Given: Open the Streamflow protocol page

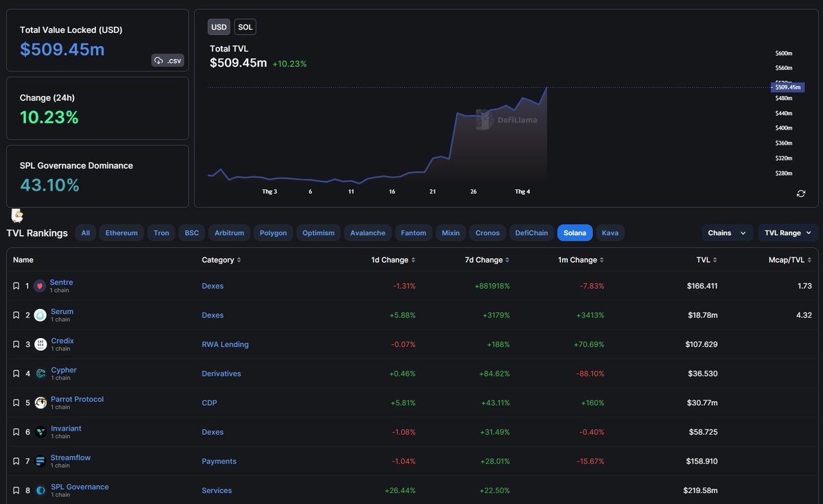Looking at the screenshot, I should coord(71,457).
